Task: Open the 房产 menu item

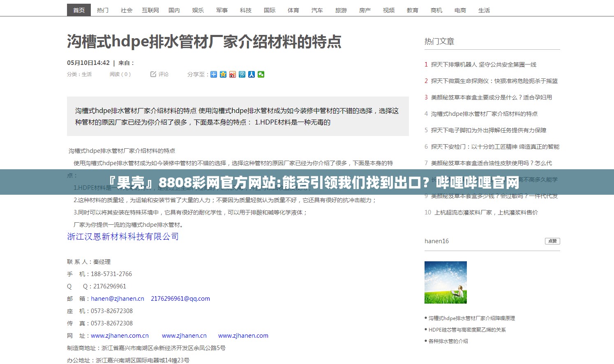Action: [365, 10]
